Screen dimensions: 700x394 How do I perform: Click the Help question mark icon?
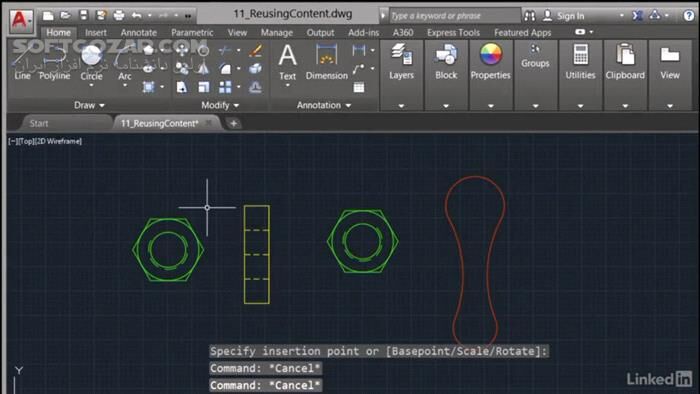pos(688,16)
